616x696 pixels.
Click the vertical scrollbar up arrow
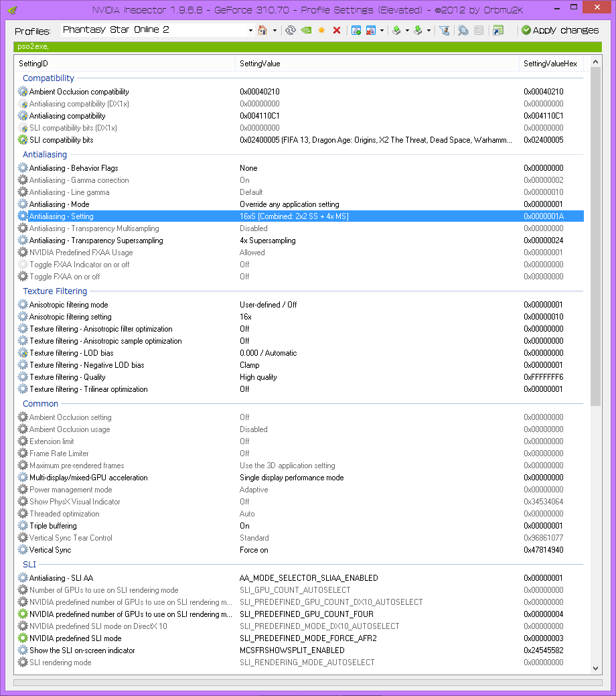click(x=596, y=62)
